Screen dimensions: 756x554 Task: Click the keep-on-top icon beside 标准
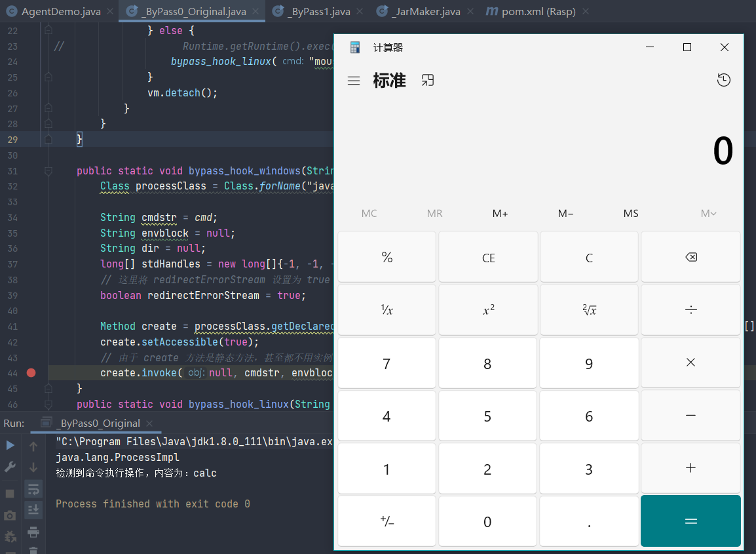click(x=428, y=81)
